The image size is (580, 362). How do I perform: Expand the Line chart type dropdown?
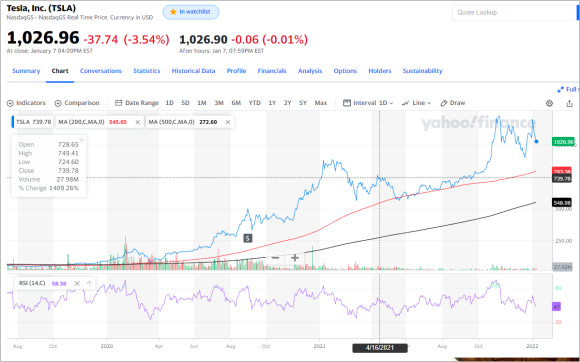pos(417,103)
